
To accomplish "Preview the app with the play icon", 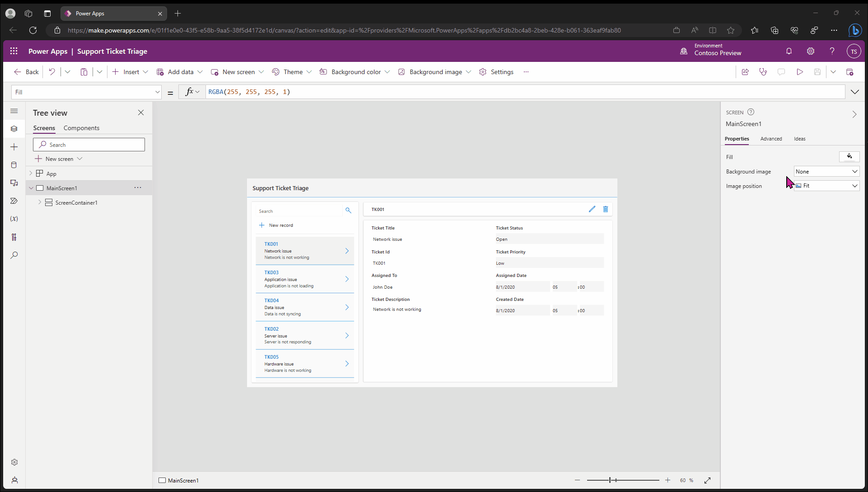I will tap(800, 72).
